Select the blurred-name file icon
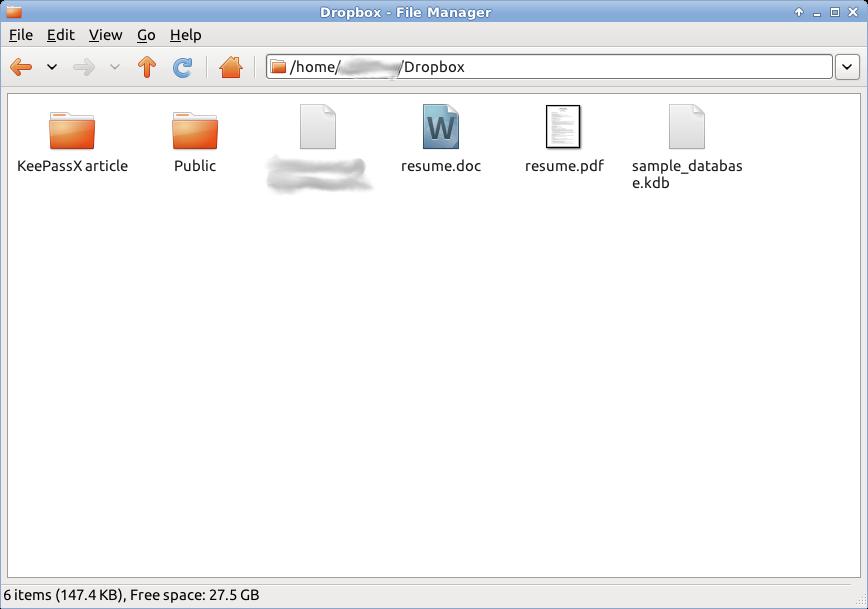The width and height of the screenshot is (868, 609). tap(318, 127)
